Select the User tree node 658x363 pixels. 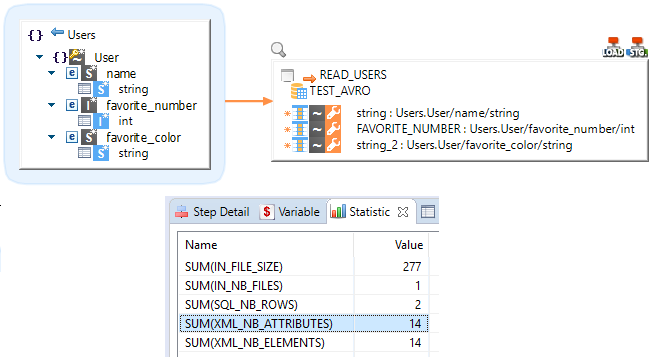tap(106, 57)
